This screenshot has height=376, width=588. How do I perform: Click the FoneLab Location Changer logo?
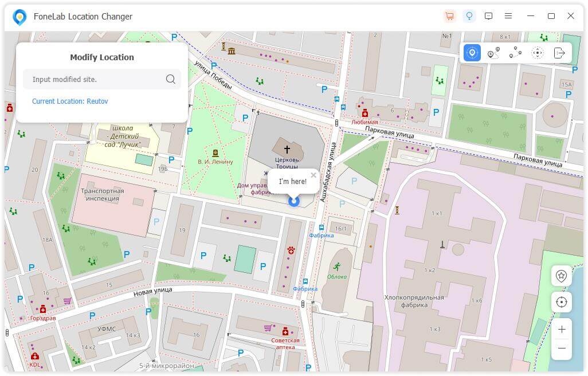pyautogui.click(x=19, y=17)
